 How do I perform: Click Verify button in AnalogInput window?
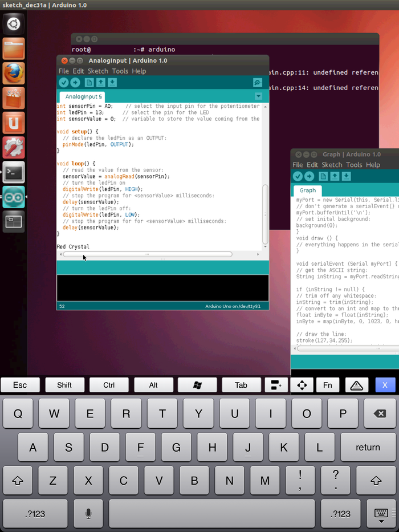pos(64,83)
